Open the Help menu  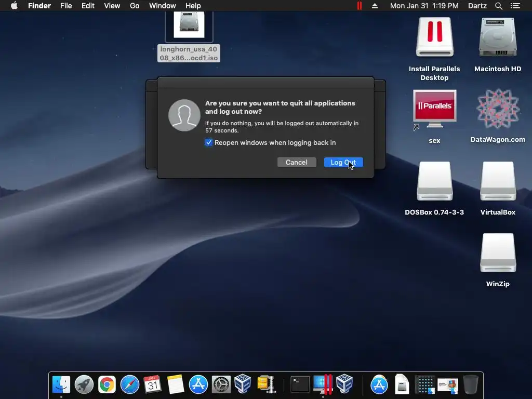point(193,6)
